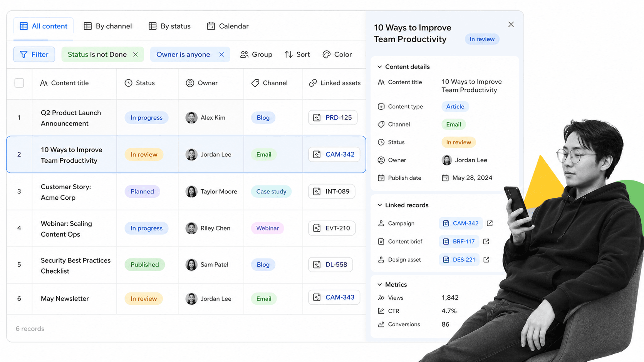The width and height of the screenshot is (644, 362).
Task: Select 'Q2 Product Launch Announcement' title cell
Action: coord(74,118)
